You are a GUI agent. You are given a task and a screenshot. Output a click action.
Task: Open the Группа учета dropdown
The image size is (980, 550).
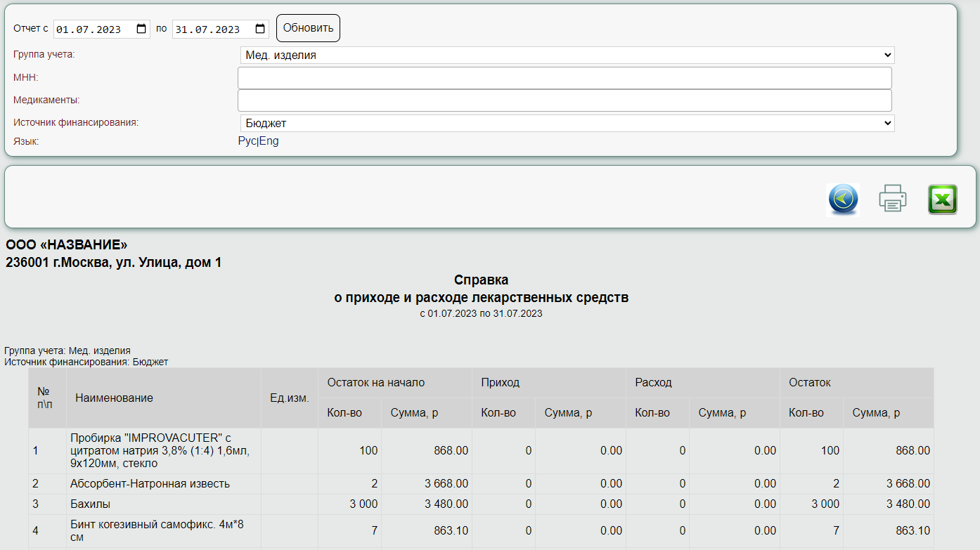click(567, 55)
